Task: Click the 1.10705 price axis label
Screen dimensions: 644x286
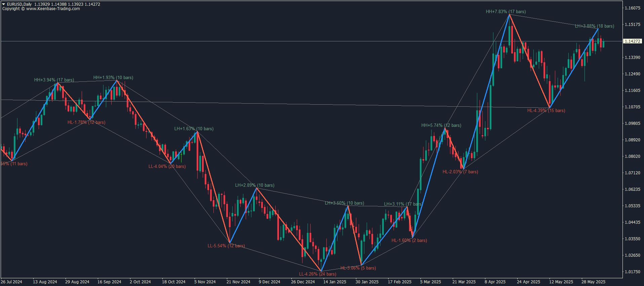Action: tap(633, 107)
